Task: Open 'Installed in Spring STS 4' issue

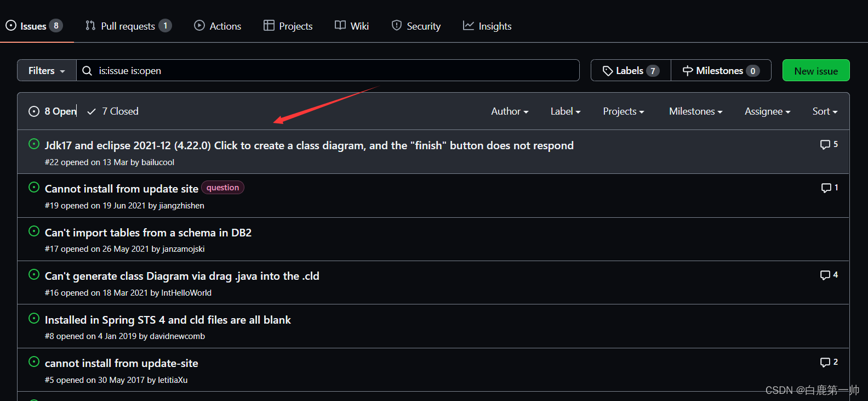Action: click(168, 320)
